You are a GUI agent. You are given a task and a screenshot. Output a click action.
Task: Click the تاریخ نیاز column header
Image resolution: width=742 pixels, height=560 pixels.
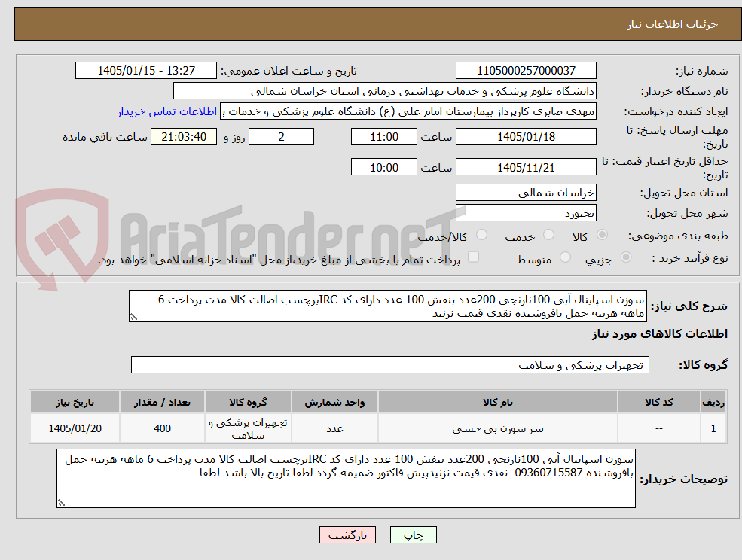tap(75, 402)
